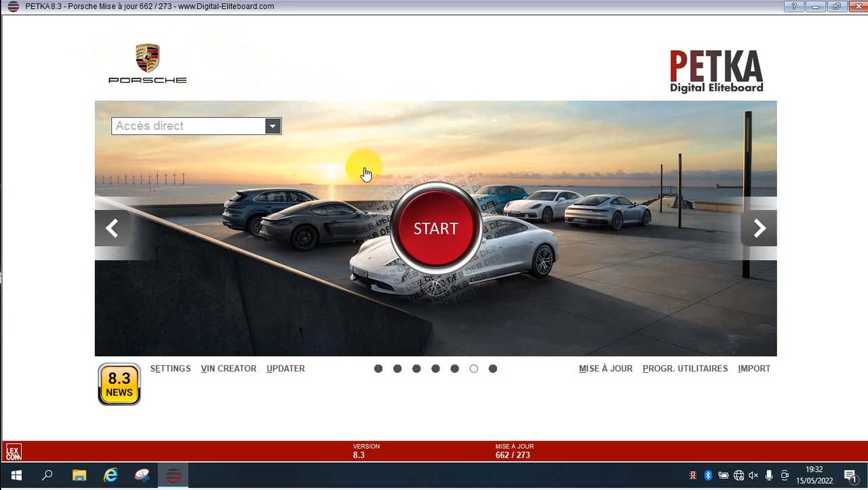The image size is (868, 490).
Task: Select the second slide indicator dot
Action: point(397,369)
